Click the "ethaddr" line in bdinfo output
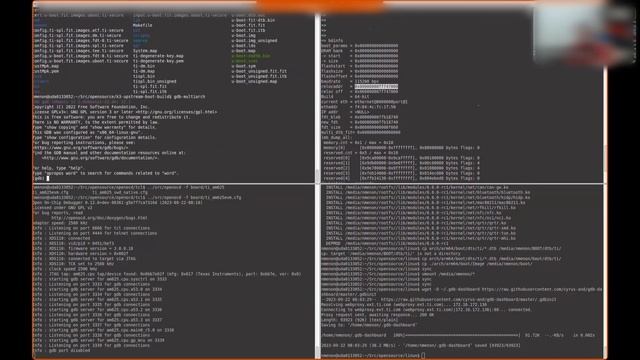 pyautogui.click(x=358, y=107)
